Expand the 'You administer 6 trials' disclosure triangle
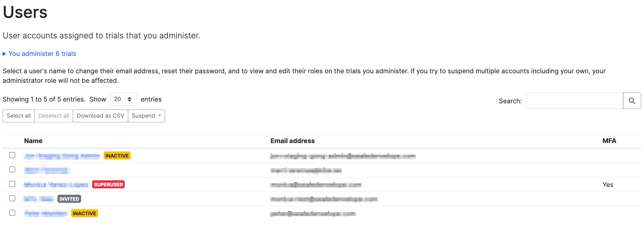644x238 pixels. pyautogui.click(x=4, y=54)
